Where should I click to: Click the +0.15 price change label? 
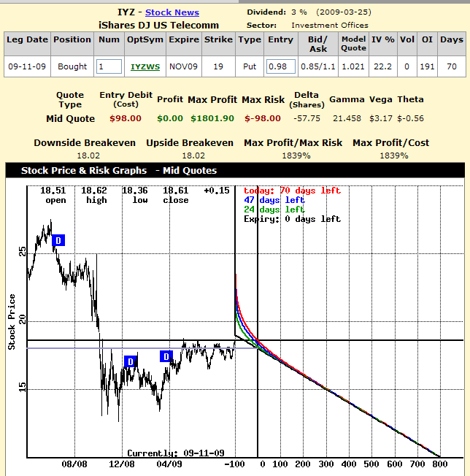[x=217, y=191]
